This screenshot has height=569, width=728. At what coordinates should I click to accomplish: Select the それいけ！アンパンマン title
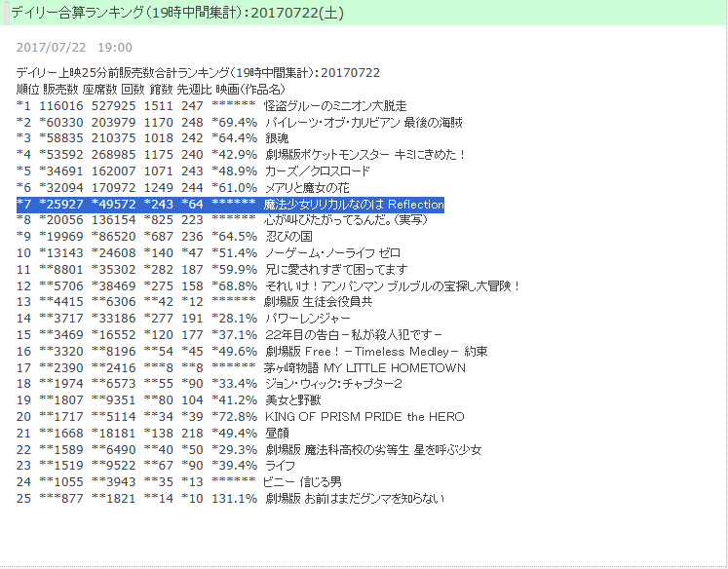click(x=393, y=285)
